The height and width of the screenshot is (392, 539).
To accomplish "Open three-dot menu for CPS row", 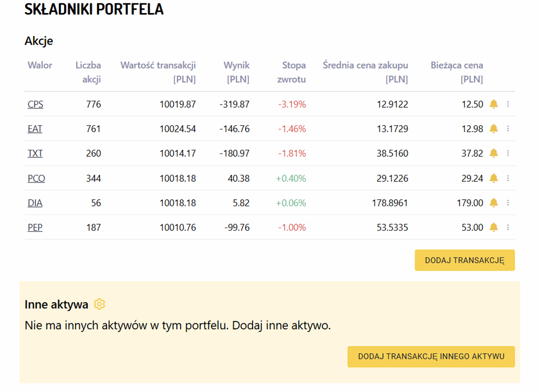I will point(508,104).
